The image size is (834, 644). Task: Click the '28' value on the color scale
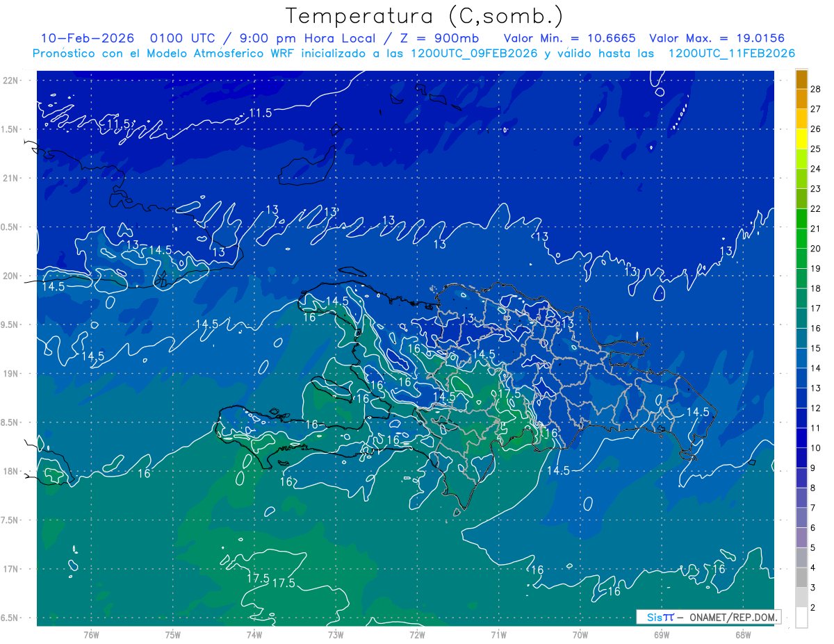coord(815,89)
